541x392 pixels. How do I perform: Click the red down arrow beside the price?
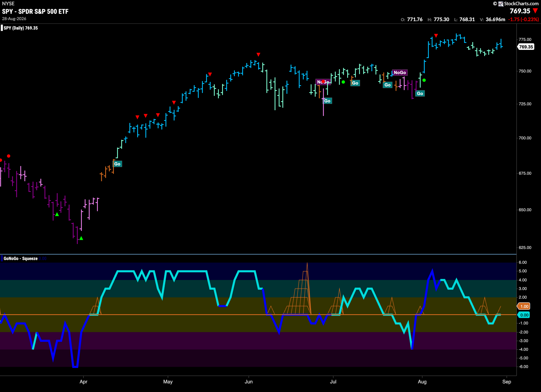click(536, 11)
